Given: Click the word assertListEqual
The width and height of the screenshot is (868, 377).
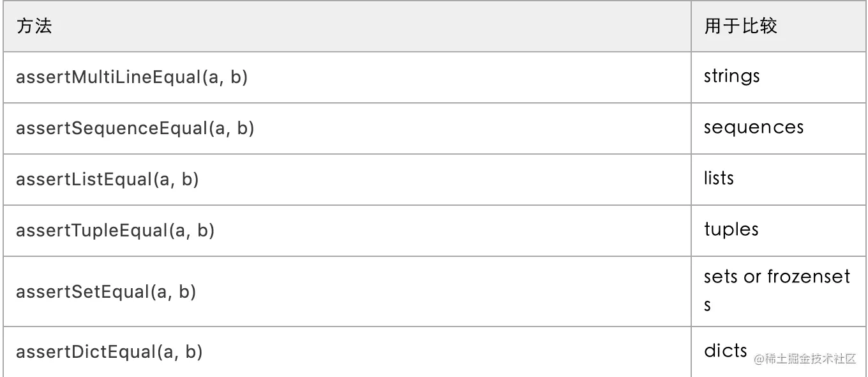Looking at the screenshot, I should tap(84, 180).
